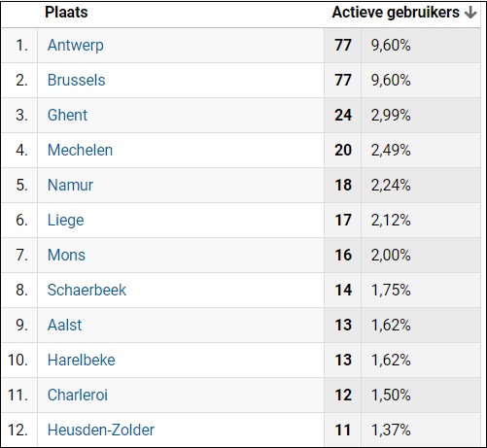The width and height of the screenshot is (487, 448).
Task: Sort by Actieve gebruikers column header
Action: 396,13
